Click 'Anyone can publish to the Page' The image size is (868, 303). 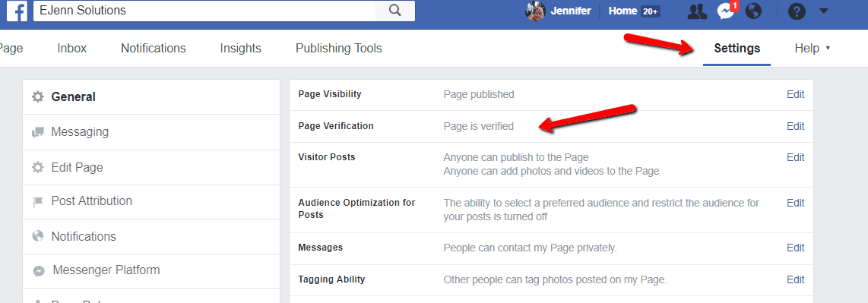(516, 158)
